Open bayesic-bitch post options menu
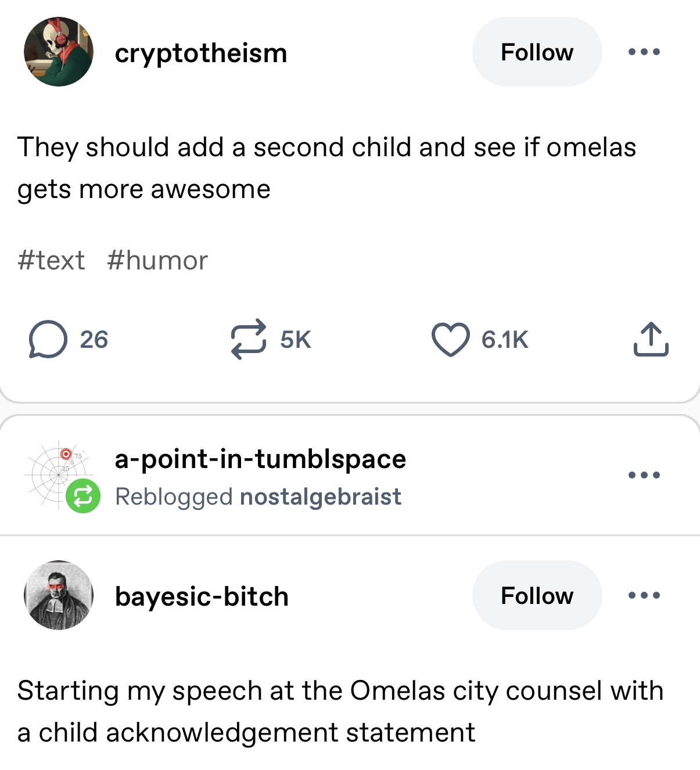This screenshot has height=770, width=700. [x=644, y=596]
